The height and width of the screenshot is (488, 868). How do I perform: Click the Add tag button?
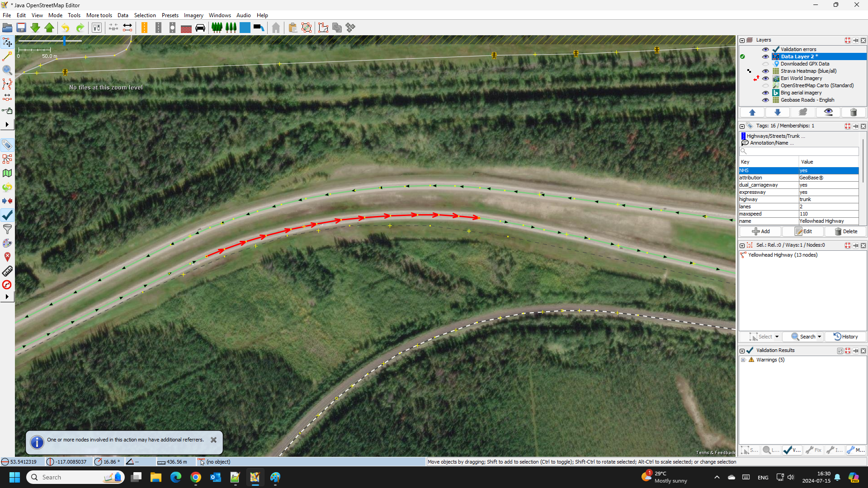761,231
